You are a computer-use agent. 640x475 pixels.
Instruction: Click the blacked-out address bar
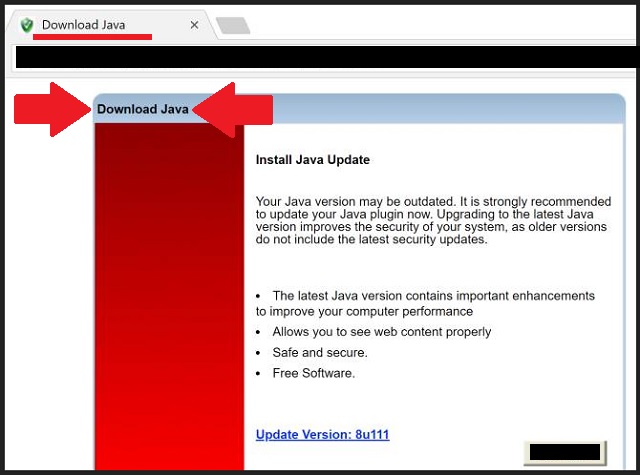pyautogui.click(x=326, y=57)
